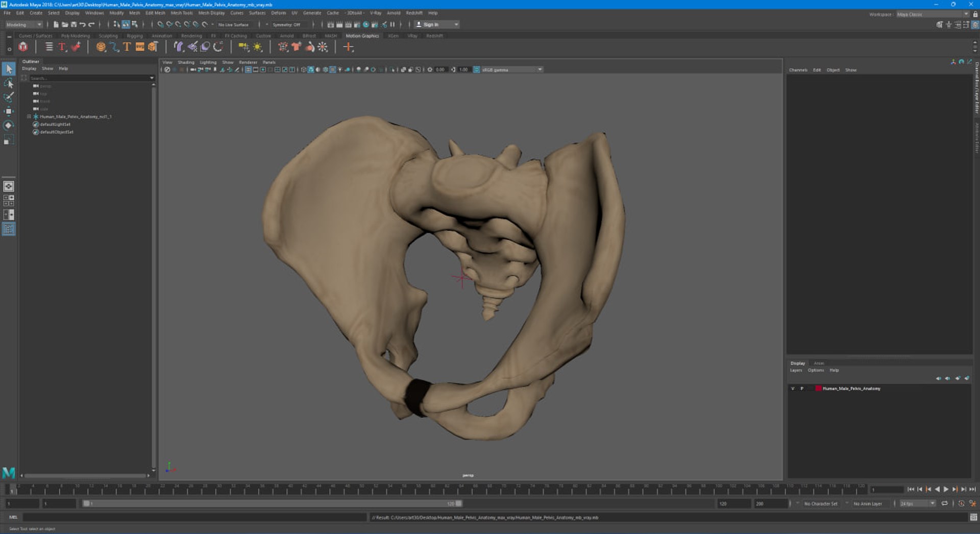Click the Channels menu in Channel Box
Viewport: 980px width, 534px height.
point(798,70)
